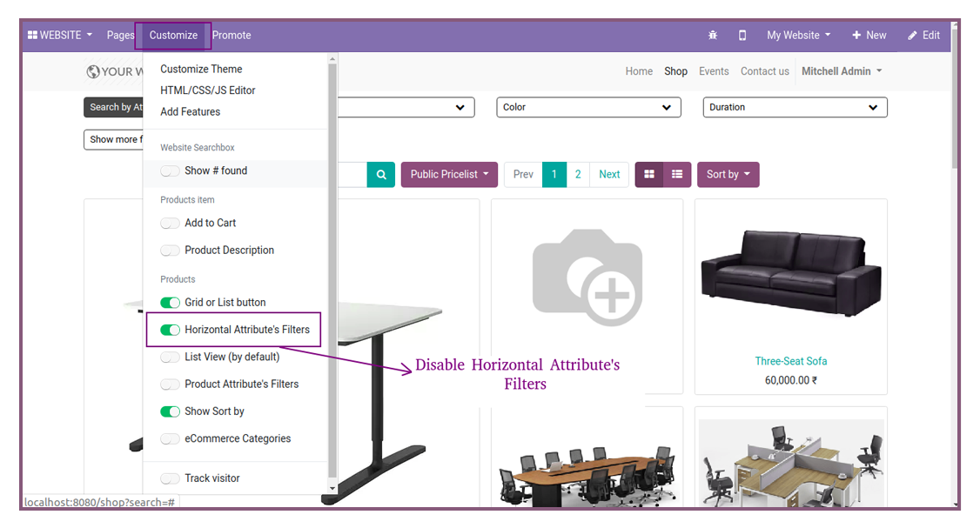Click the camera placeholder product image
The height and width of the screenshot is (528, 980).
pos(587,277)
